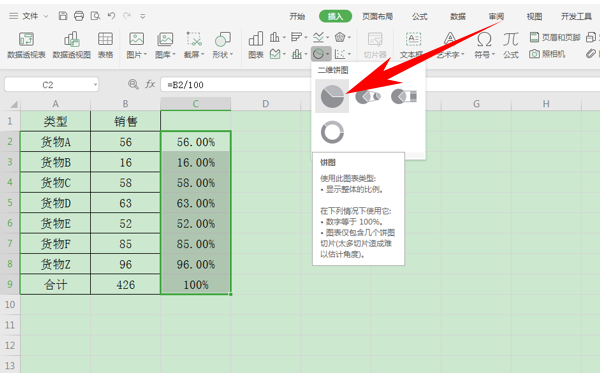Select the pie-of-pie chart option
The height and width of the screenshot is (376, 600).
pos(368,96)
